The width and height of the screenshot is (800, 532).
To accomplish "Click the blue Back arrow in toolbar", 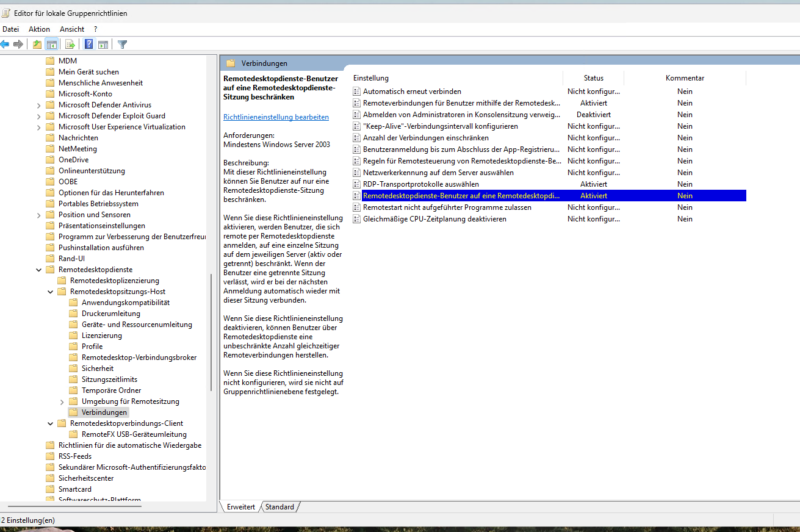I will tap(5, 44).
